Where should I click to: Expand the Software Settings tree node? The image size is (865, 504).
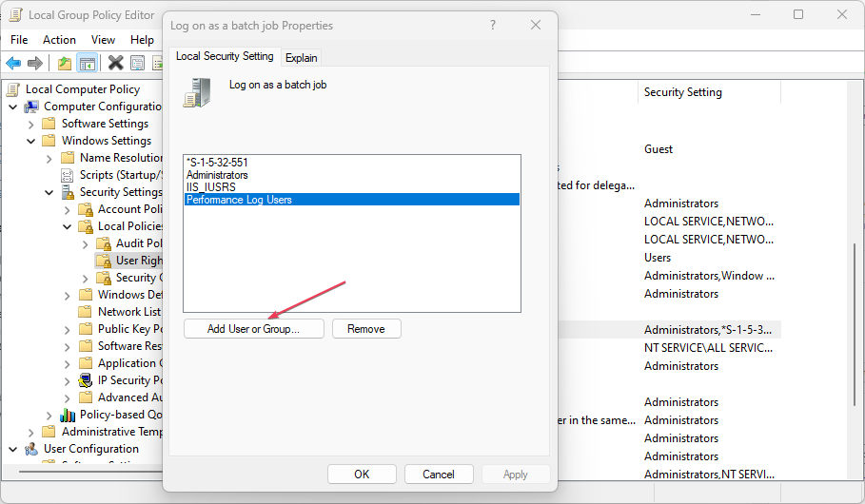tap(31, 124)
